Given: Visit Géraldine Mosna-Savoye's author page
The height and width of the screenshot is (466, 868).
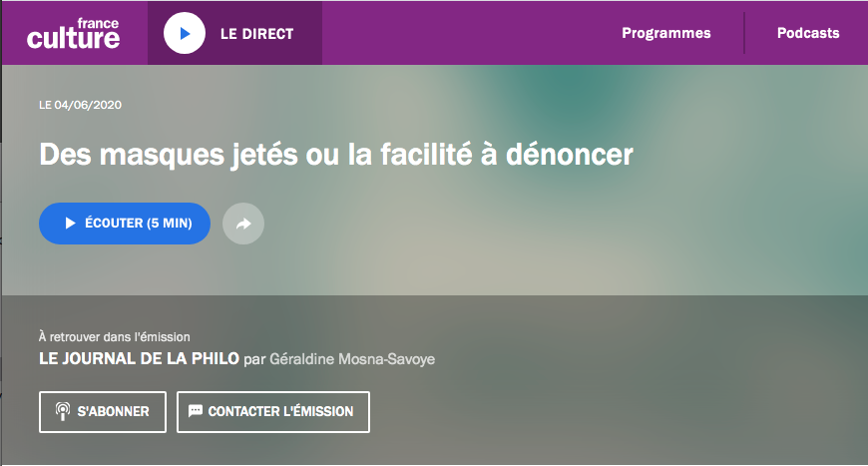Looking at the screenshot, I should 353,359.
